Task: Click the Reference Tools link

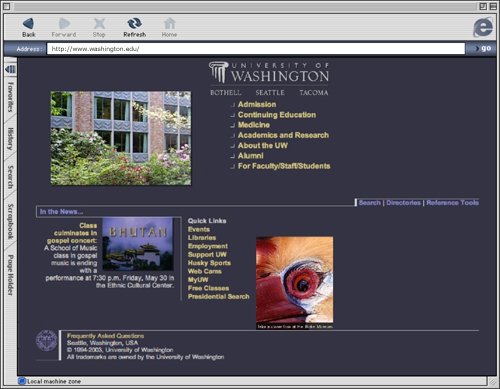Action: (x=452, y=203)
